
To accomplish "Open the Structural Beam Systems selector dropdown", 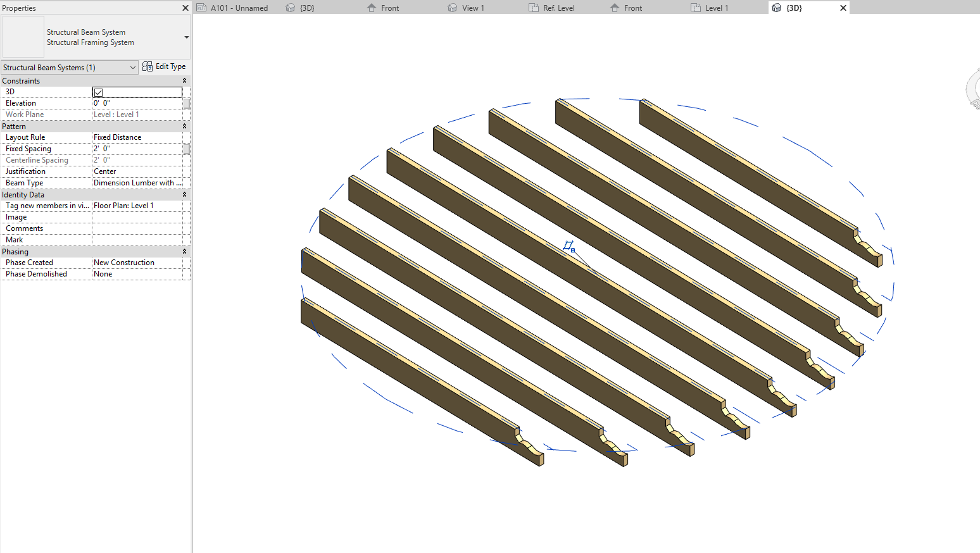I will coord(133,67).
